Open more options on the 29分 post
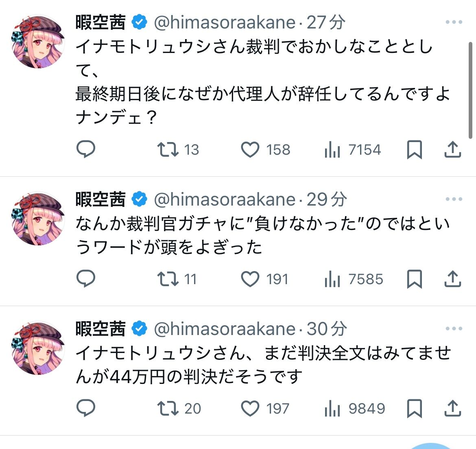Screen dimensions: 476x449 coord(454,199)
